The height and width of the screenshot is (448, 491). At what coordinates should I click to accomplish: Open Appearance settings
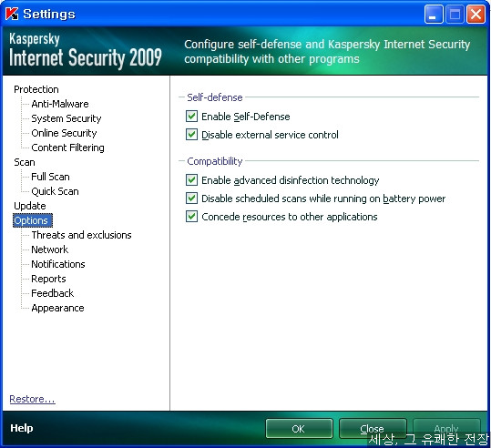(57, 308)
